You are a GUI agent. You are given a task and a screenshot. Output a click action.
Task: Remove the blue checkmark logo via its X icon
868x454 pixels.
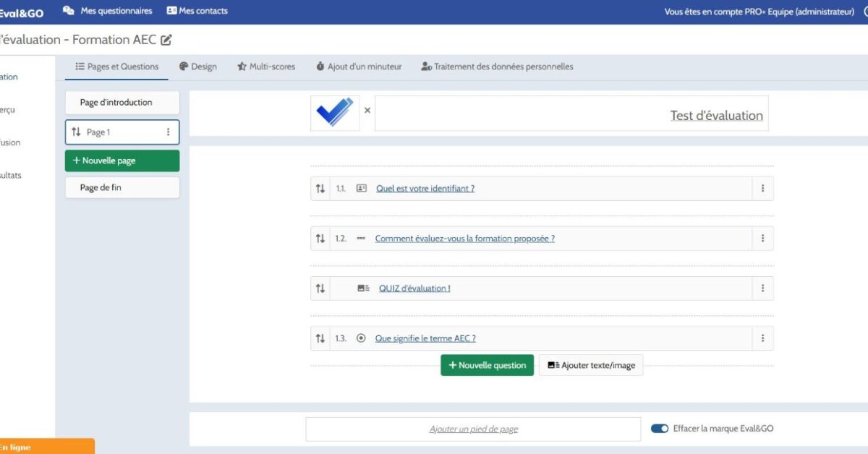367,111
